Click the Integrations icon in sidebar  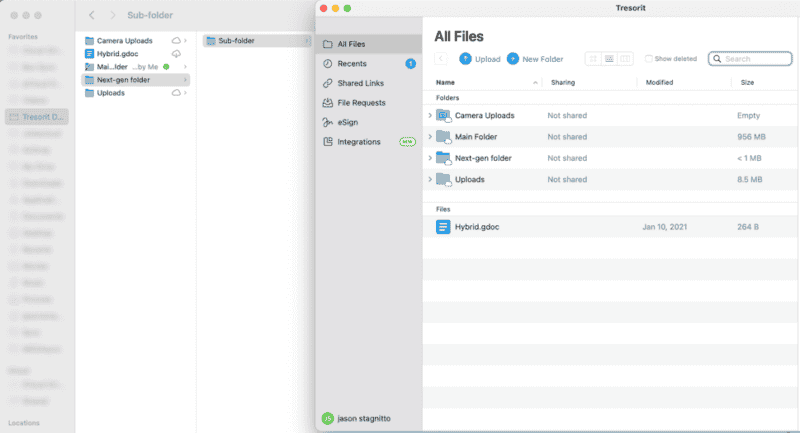328,142
